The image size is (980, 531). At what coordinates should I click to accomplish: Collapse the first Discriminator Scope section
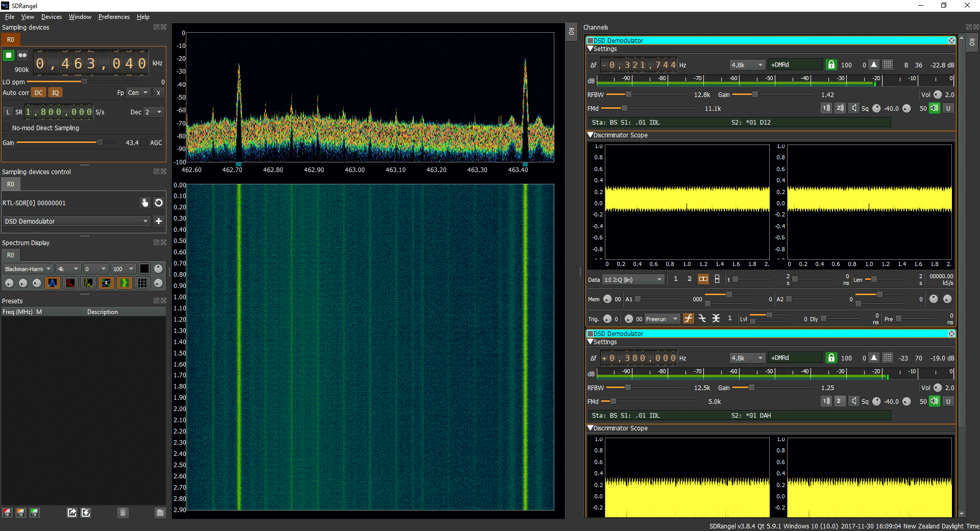(x=591, y=135)
